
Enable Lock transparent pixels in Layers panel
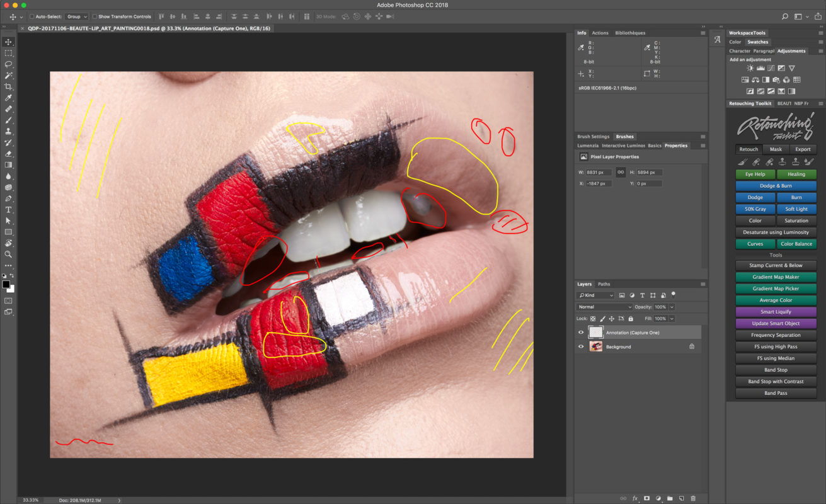592,318
